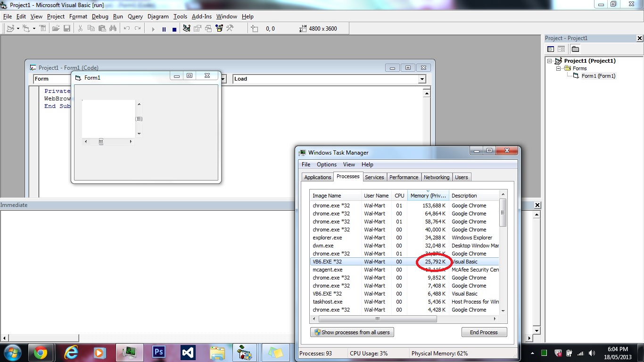The height and width of the screenshot is (362, 644).
Task: Open the Form Layout Window icon
Action: pyautogui.click(x=208, y=29)
